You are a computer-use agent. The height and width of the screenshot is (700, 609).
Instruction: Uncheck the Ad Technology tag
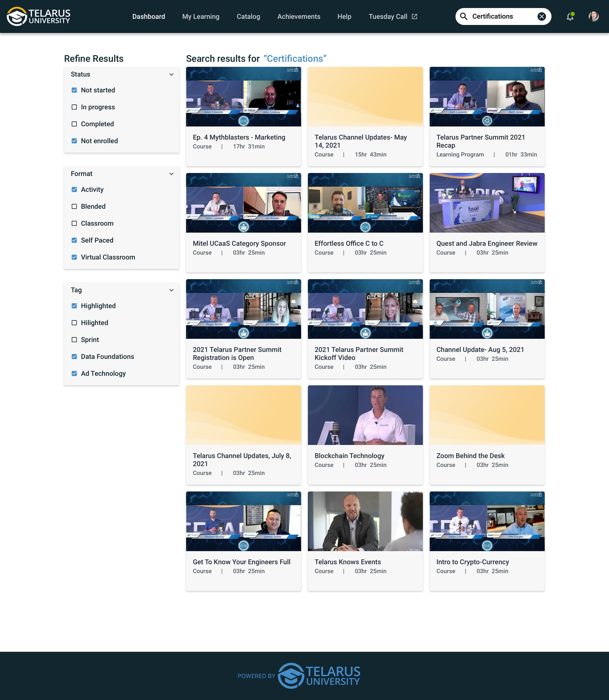74,373
